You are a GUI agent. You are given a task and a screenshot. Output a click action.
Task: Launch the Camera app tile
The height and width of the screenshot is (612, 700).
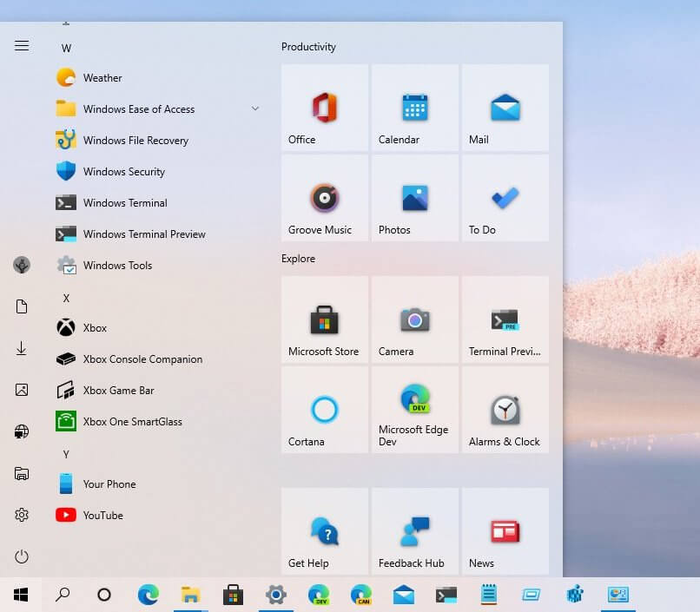coord(414,319)
